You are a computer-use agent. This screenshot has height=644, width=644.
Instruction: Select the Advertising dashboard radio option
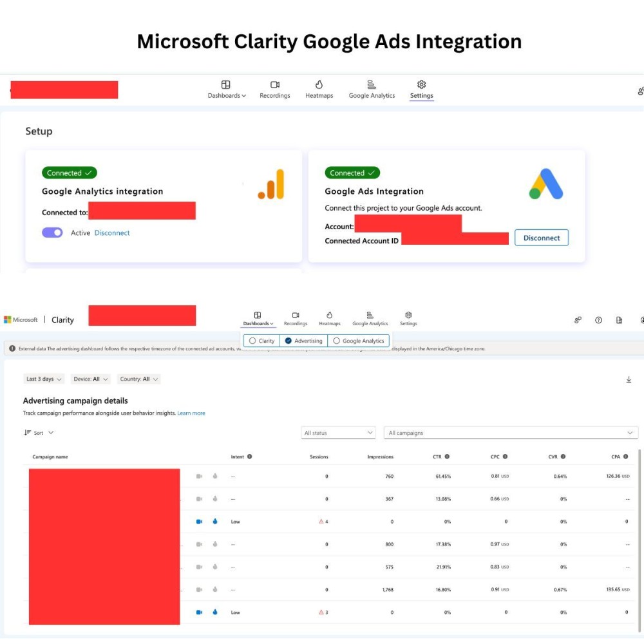303,341
